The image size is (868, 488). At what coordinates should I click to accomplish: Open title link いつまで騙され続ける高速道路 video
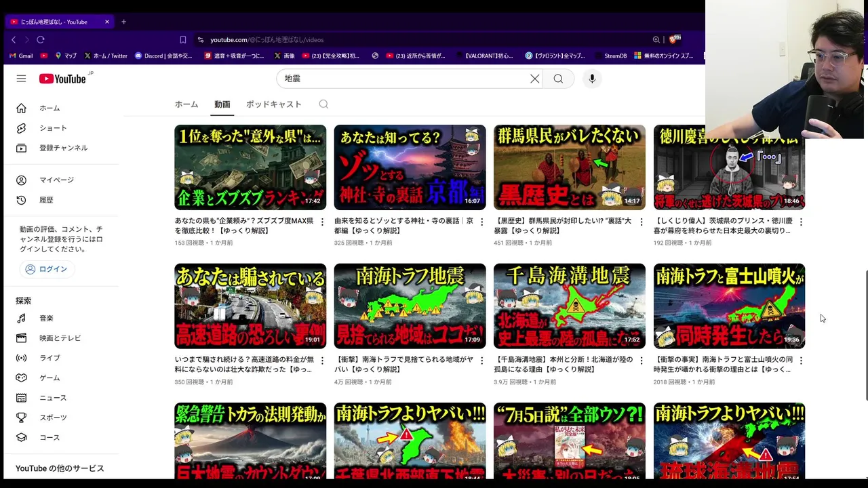243,365
